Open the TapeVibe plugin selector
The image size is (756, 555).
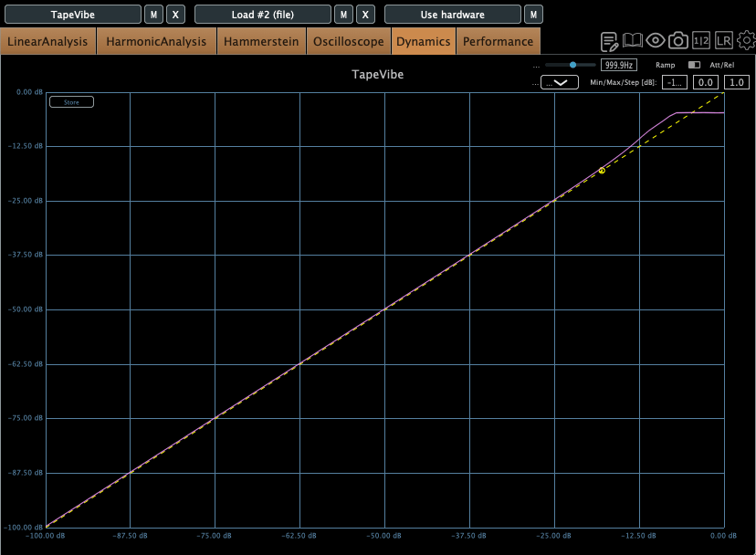click(x=73, y=15)
